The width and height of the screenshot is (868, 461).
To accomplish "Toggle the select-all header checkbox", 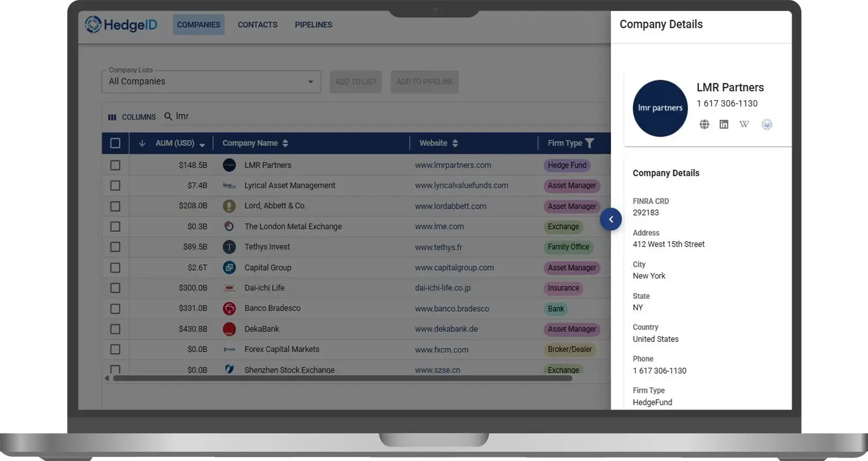I will pyautogui.click(x=115, y=143).
